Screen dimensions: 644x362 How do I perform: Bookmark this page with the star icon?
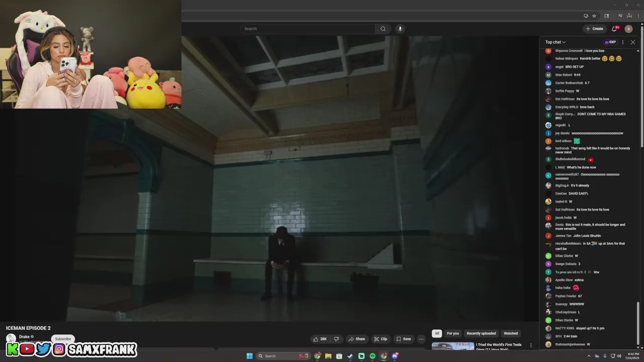click(x=594, y=16)
